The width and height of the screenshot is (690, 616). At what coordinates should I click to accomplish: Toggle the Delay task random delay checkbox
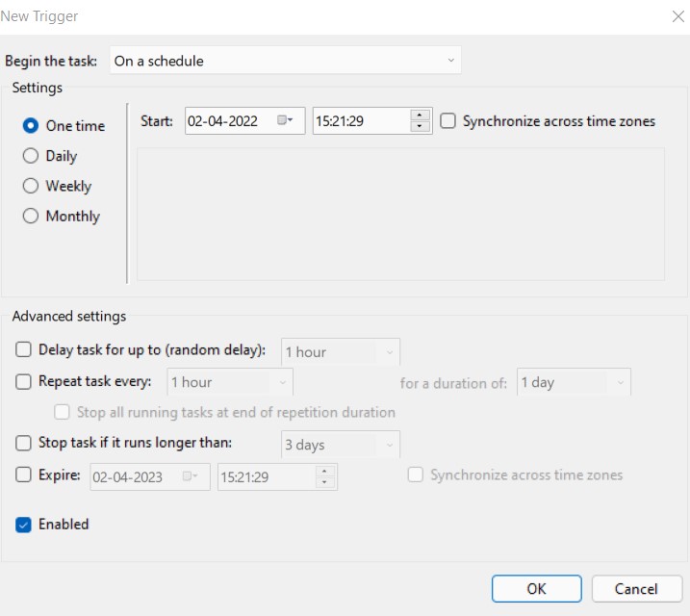(24, 351)
